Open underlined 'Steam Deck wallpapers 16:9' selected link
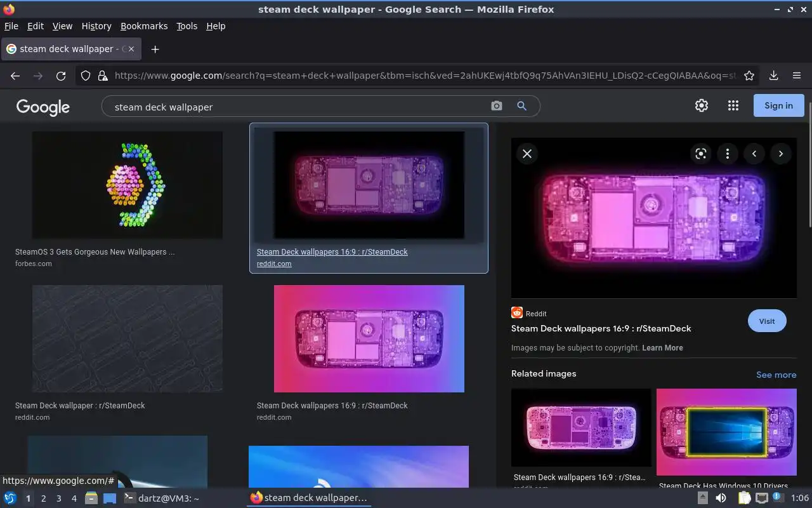This screenshot has width=812, height=508. pyautogui.click(x=332, y=252)
